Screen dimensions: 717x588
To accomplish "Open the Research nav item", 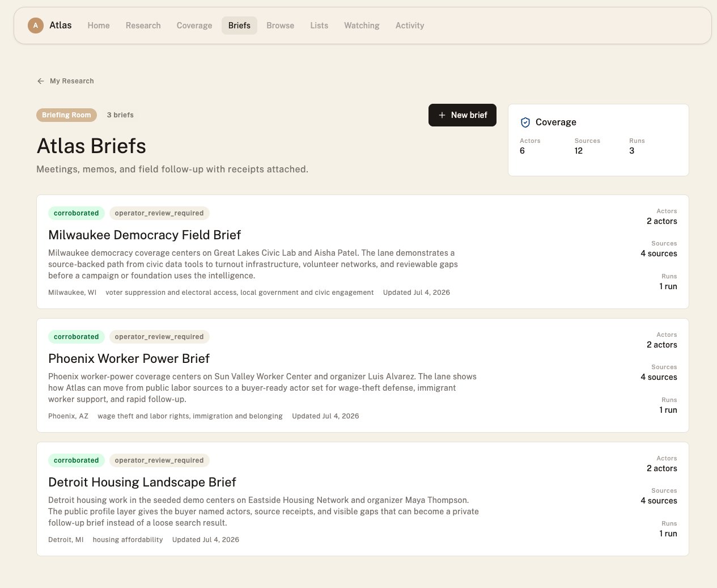I will (x=143, y=26).
